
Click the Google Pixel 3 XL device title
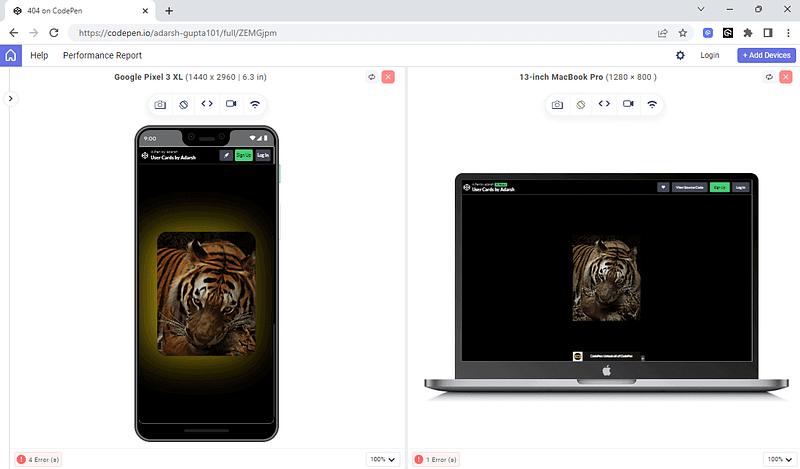click(x=190, y=77)
